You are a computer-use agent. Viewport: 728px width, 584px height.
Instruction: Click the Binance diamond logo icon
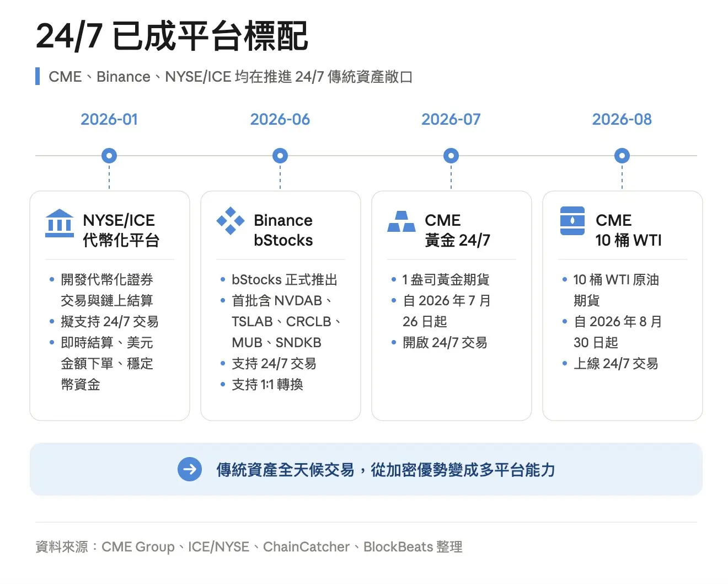coord(231,221)
